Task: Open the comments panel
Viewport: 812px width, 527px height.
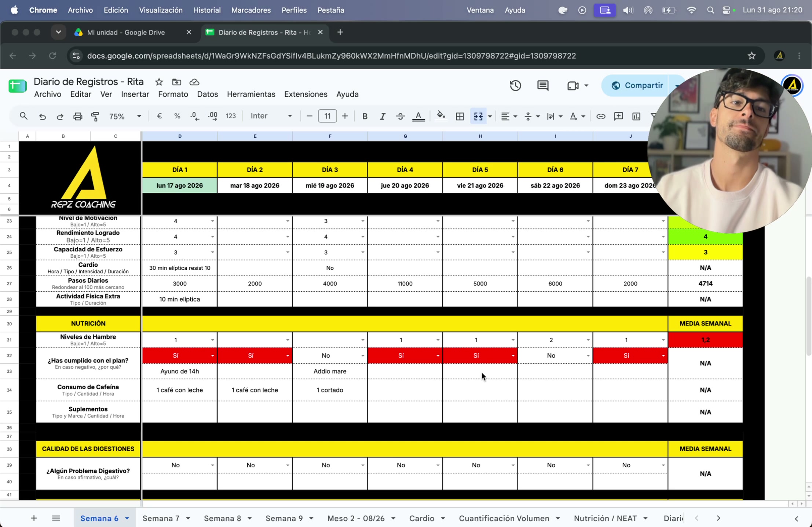Action: click(543, 85)
